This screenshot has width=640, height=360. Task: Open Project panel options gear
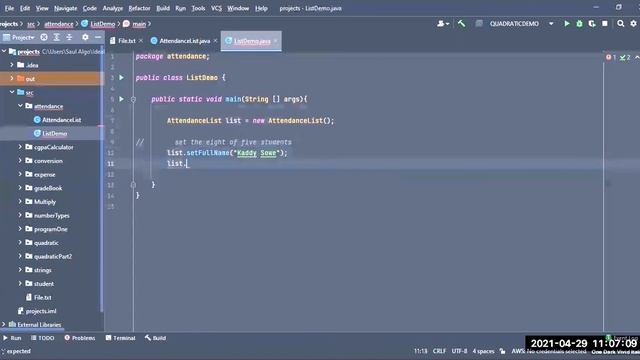coord(85,37)
